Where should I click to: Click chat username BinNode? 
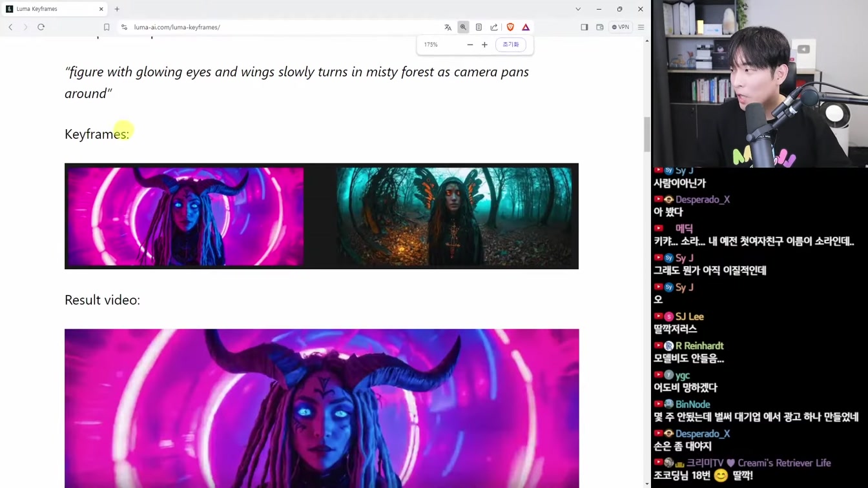pos(693,404)
